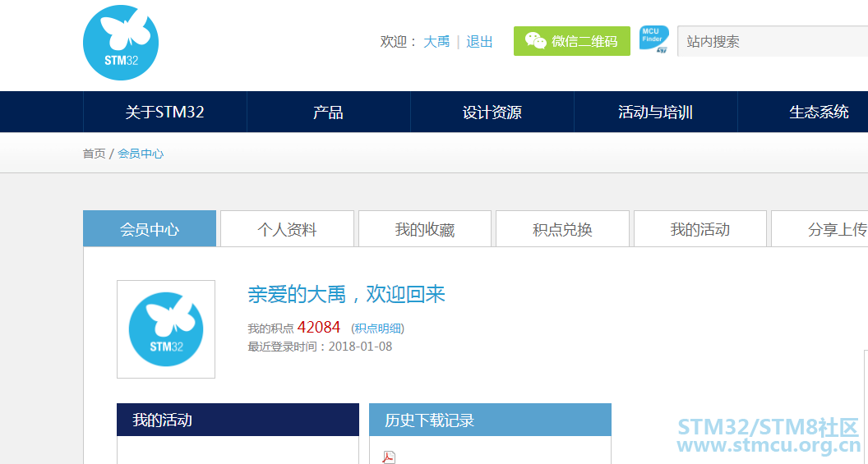
Task: Click the WeChat icon on green button
Action: pyautogui.click(x=535, y=41)
